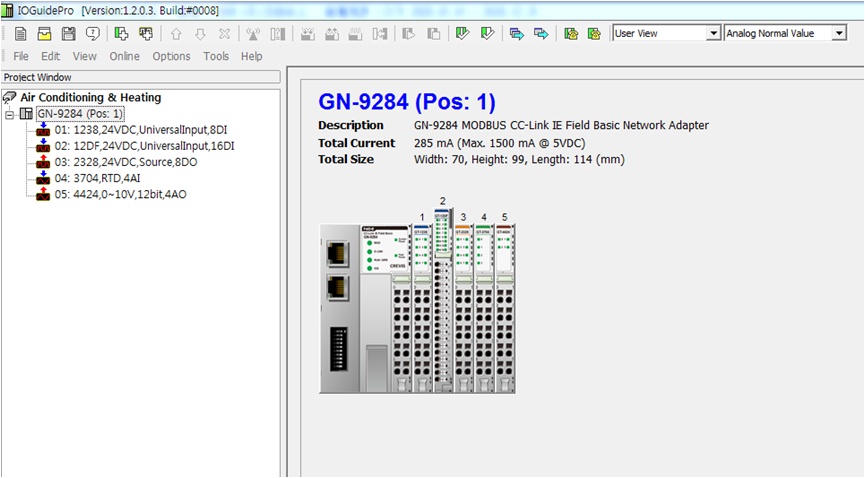
Task: Click the document with play arrow icon
Action: (409, 34)
